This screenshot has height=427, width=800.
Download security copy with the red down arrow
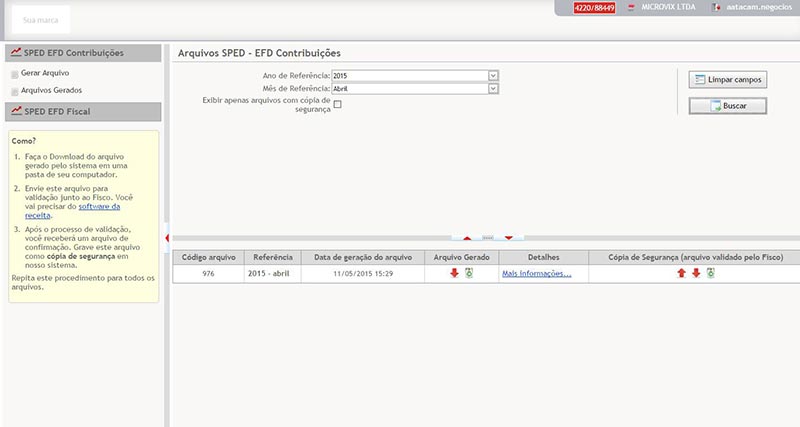(x=696, y=273)
